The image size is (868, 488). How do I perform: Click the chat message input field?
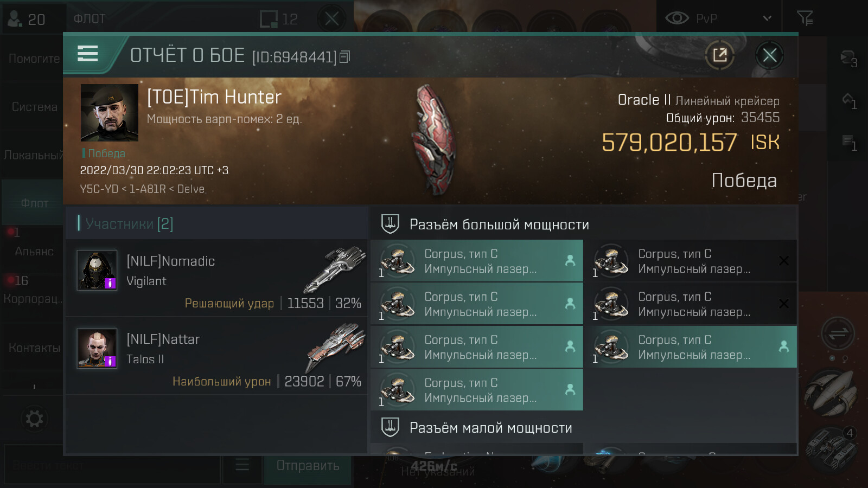click(112, 465)
